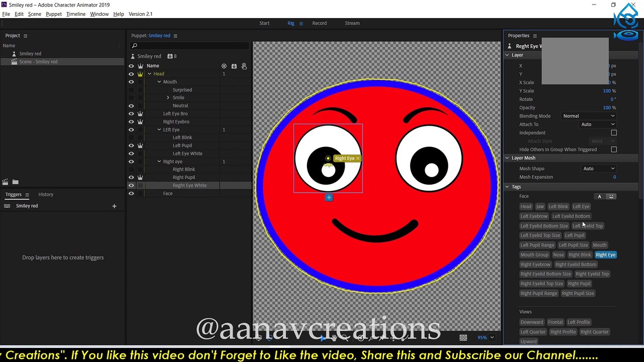The width and height of the screenshot is (644, 362).
Task: Toggle the crown on Left Eye Bro layer
Action: [140, 114]
